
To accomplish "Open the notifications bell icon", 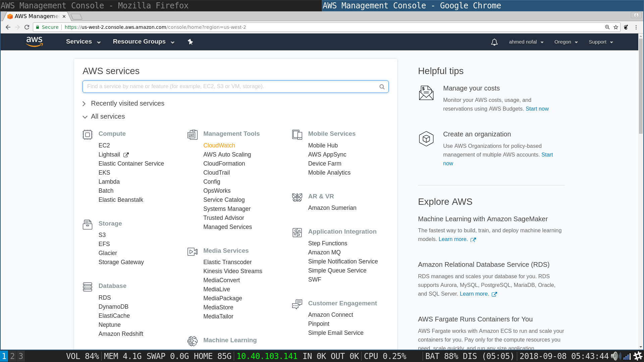I will 494,42.
